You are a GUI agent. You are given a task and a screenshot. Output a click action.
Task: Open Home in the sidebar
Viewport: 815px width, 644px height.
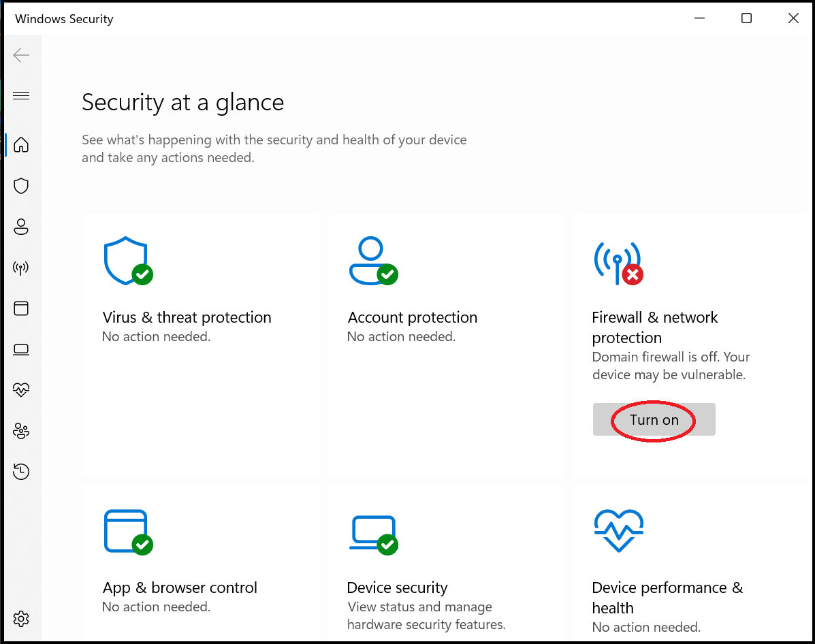21,144
